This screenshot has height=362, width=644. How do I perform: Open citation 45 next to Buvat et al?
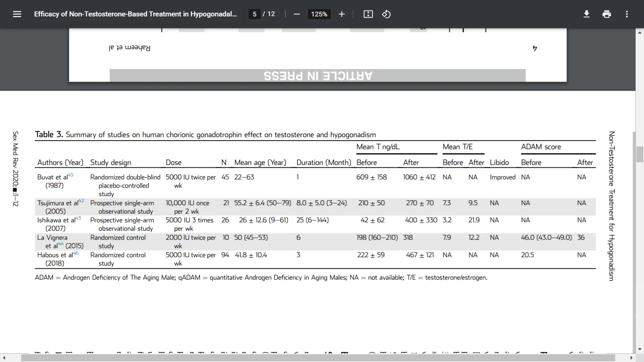70,175
